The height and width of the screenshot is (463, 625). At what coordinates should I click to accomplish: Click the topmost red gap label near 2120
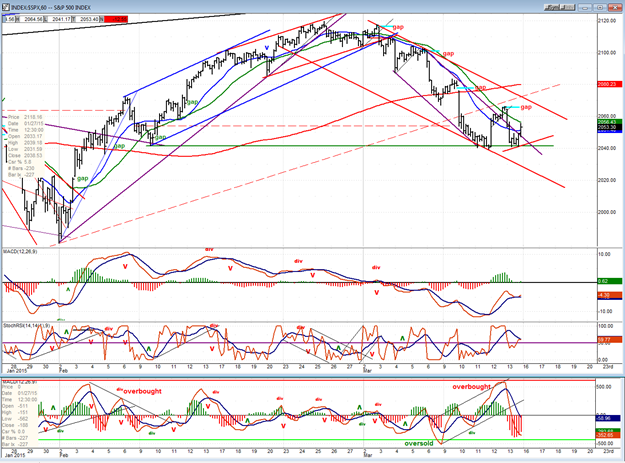click(398, 27)
